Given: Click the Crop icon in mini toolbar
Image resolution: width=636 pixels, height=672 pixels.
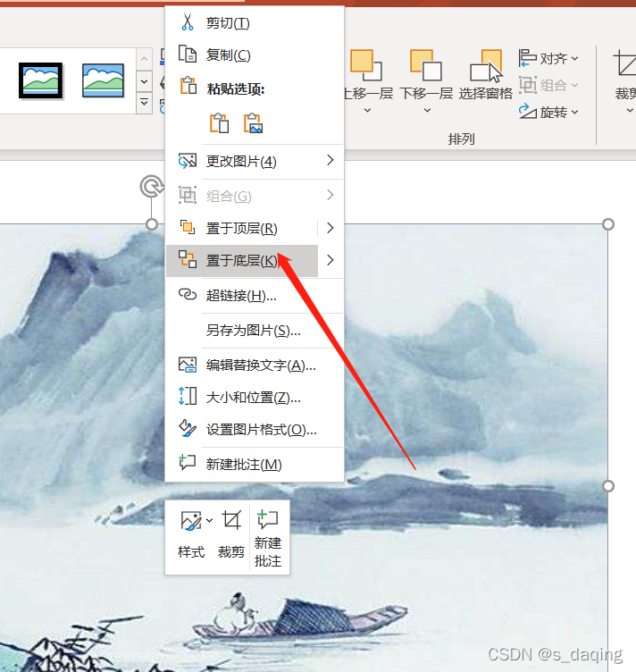Looking at the screenshot, I should (231, 520).
